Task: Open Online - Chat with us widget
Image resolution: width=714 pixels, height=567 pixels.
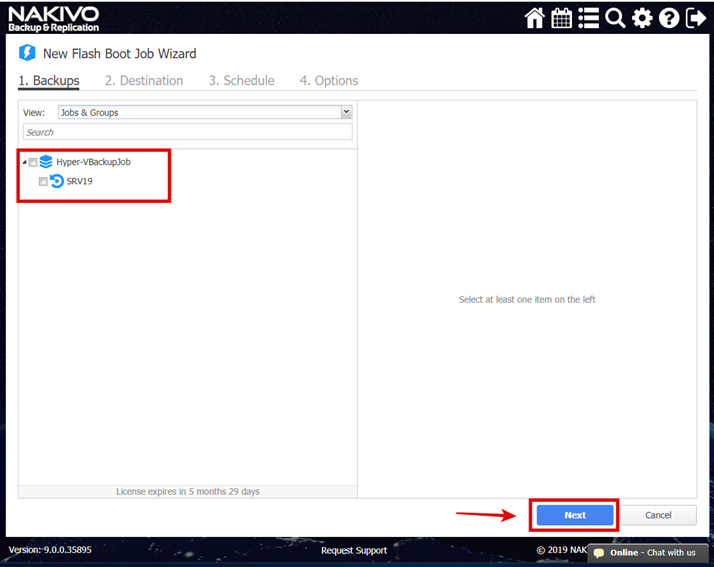Action: [x=648, y=553]
